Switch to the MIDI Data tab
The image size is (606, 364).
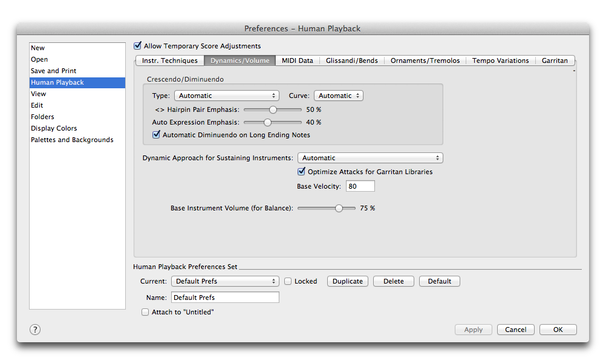pyautogui.click(x=297, y=60)
